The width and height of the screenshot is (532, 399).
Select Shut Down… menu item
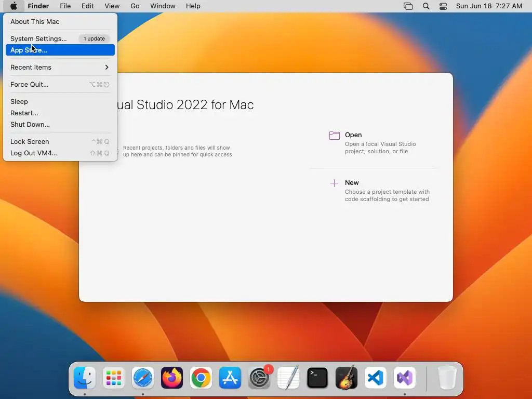pyautogui.click(x=60, y=125)
